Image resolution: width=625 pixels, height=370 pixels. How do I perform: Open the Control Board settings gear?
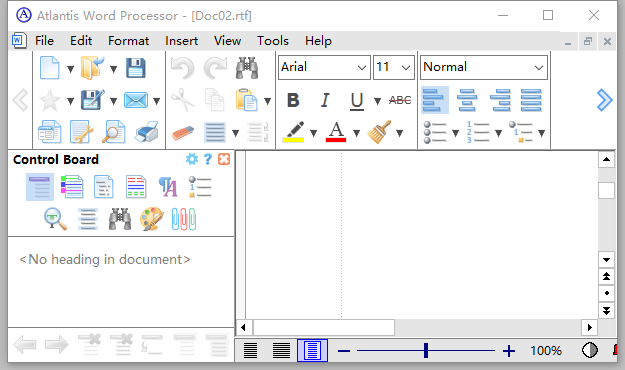[x=192, y=159]
